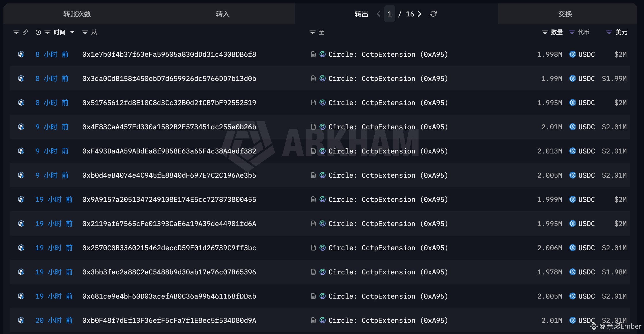This screenshot has width=644, height=334.
Task: Click the $1.98M USD value
Action: pyautogui.click(x=614, y=272)
